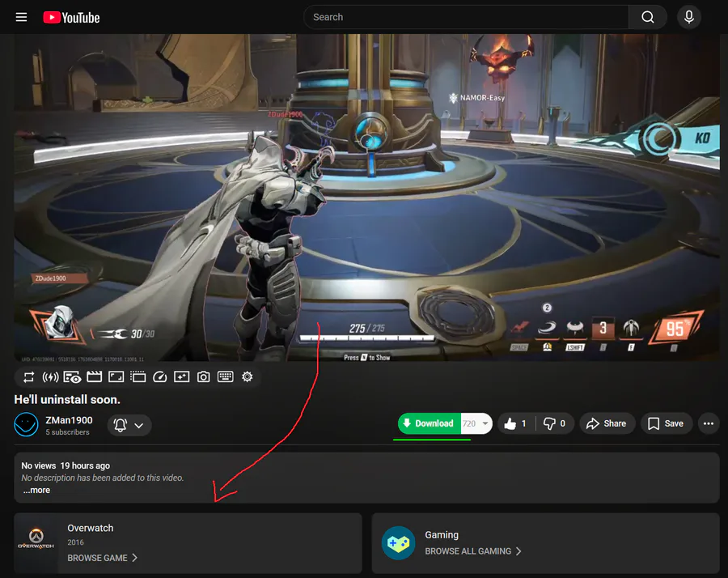
Task: Save the video to a playlist
Action: point(667,423)
